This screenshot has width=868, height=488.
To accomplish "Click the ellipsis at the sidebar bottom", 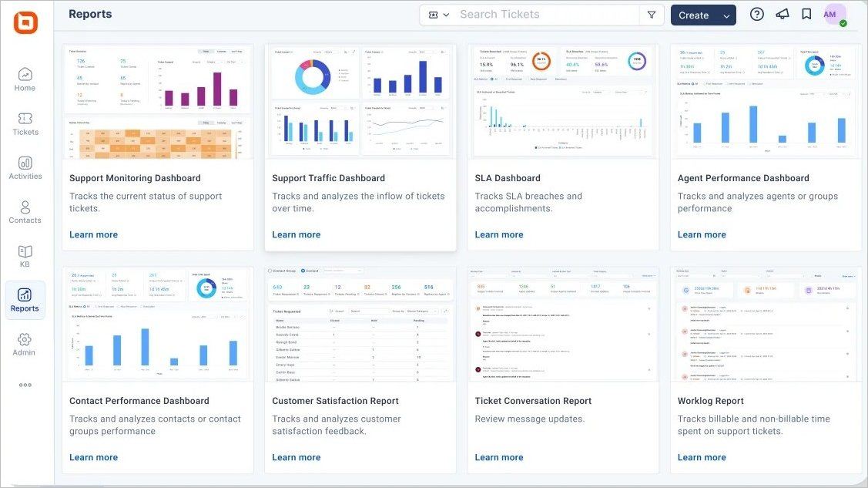I will [25, 384].
